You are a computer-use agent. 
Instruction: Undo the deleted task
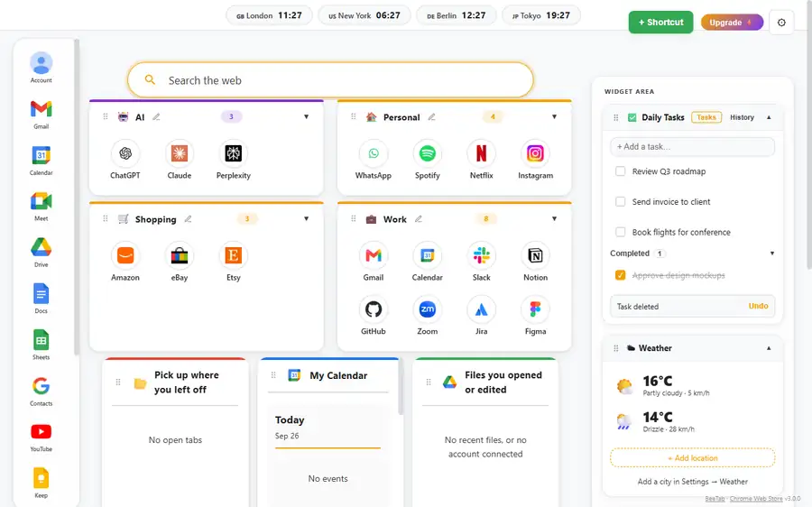click(758, 306)
